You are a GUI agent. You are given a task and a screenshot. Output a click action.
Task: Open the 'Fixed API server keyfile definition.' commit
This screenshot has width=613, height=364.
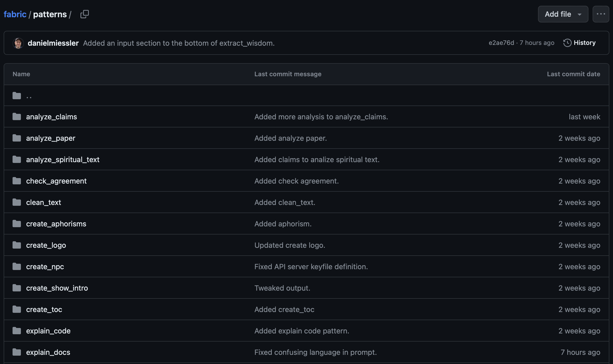coord(311,267)
